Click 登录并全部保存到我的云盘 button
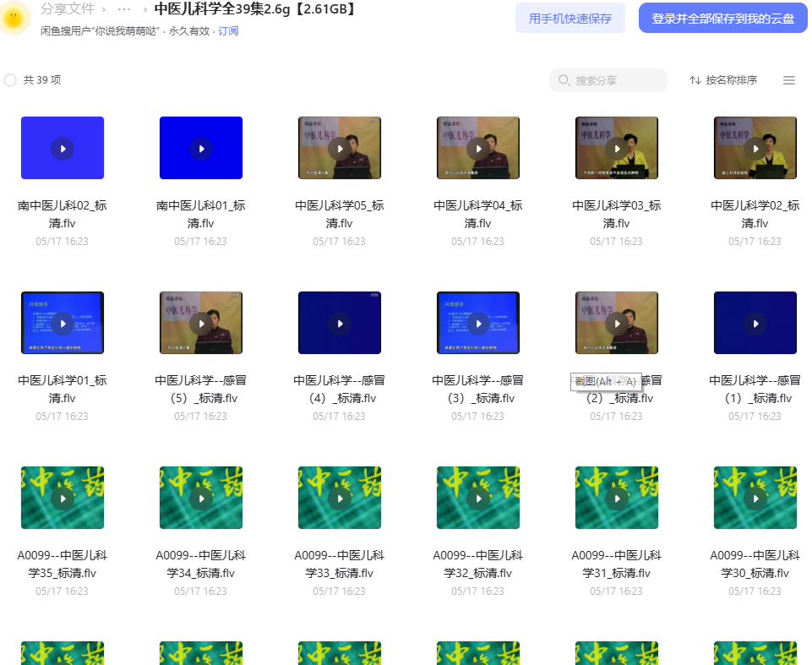812x665 pixels. click(x=723, y=18)
